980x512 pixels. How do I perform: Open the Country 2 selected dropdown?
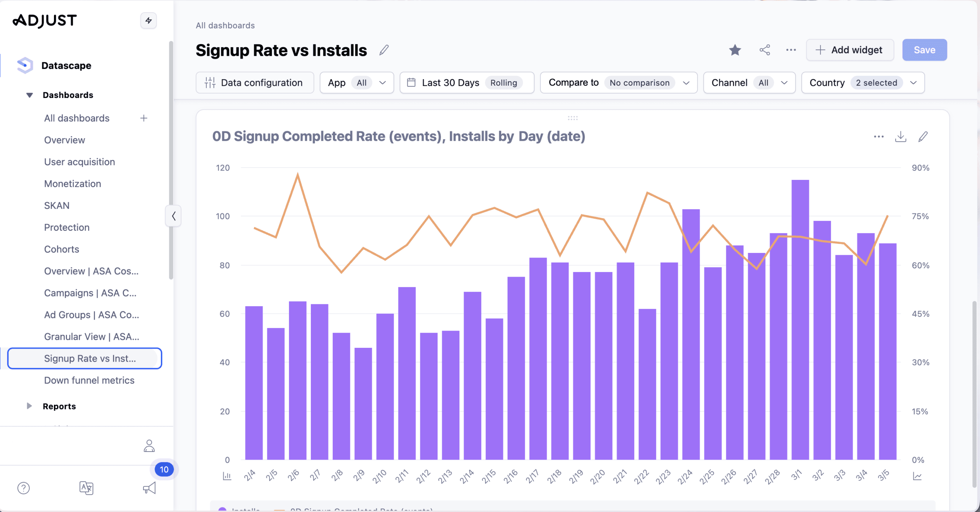coord(863,83)
